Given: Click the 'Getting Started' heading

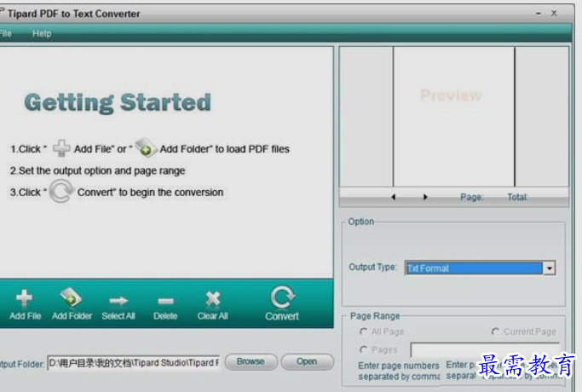Looking at the screenshot, I should pos(118,102).
